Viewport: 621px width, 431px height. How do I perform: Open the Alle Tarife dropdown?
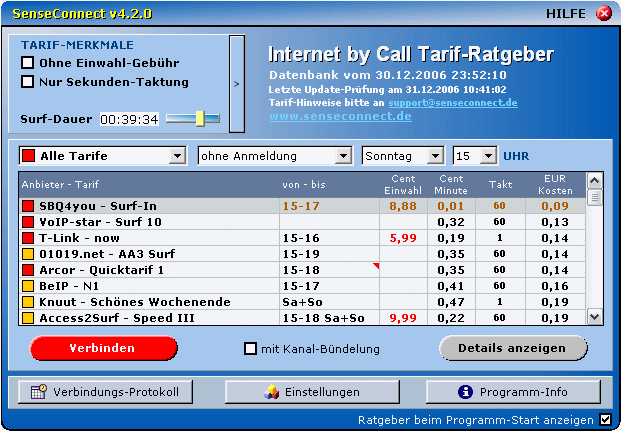(177, 156)
